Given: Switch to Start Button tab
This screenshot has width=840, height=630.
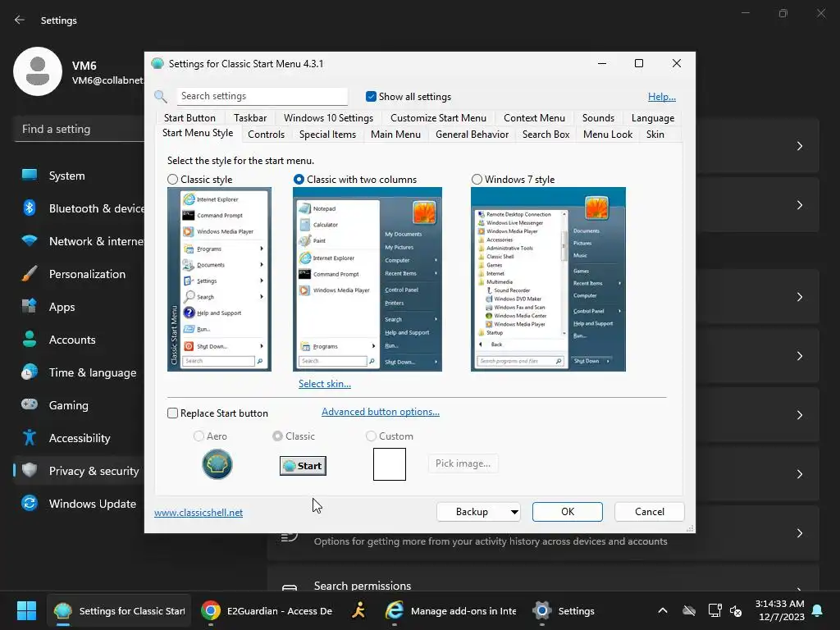Looking at the screenshot, I should click(189, 118).
